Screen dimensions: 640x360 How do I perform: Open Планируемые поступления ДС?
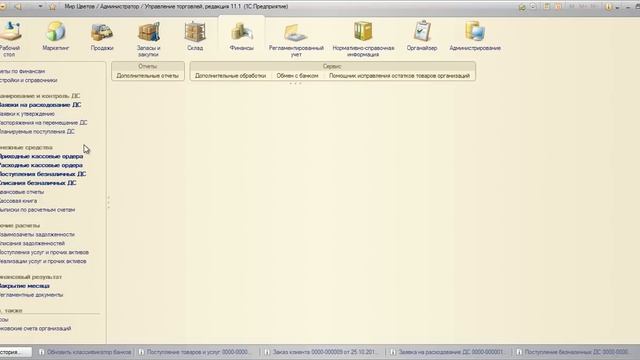(37, 131)
